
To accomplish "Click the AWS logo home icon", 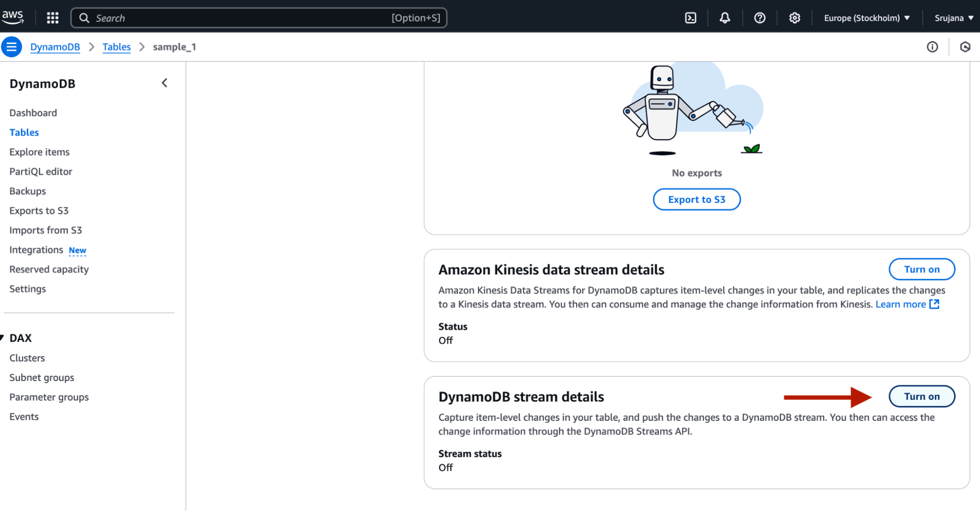I will 13,17.
